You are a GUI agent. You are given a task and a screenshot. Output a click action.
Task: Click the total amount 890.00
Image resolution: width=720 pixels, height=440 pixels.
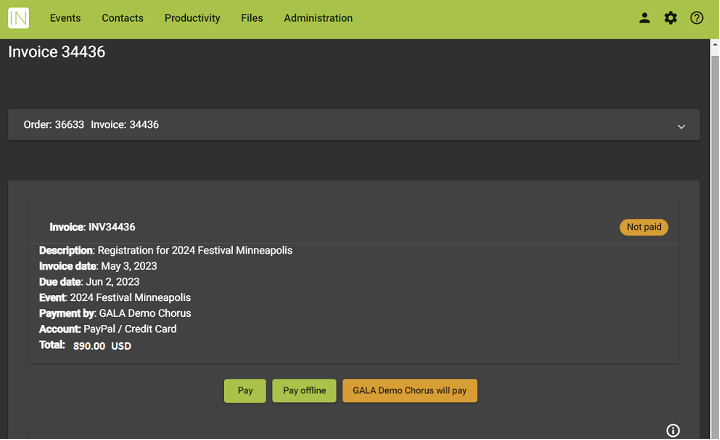[x=89, y=346]
